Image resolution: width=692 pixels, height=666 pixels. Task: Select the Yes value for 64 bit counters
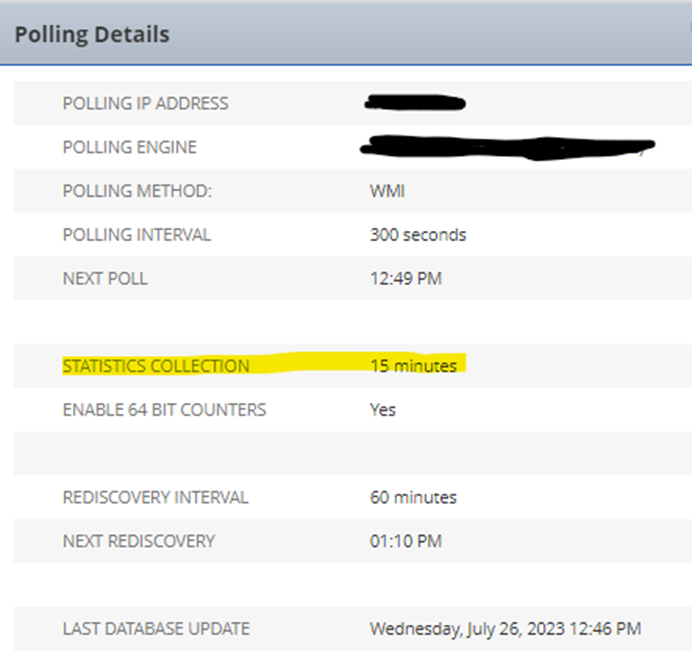tap(383, 410)
